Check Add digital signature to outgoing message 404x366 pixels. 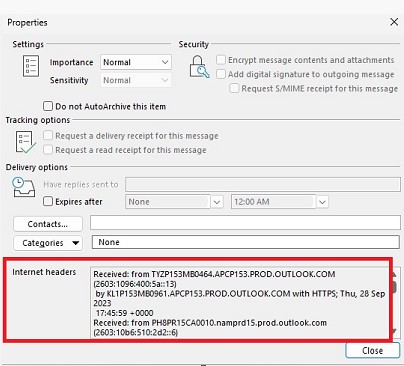pyautogui.click(x=221, y=74)
